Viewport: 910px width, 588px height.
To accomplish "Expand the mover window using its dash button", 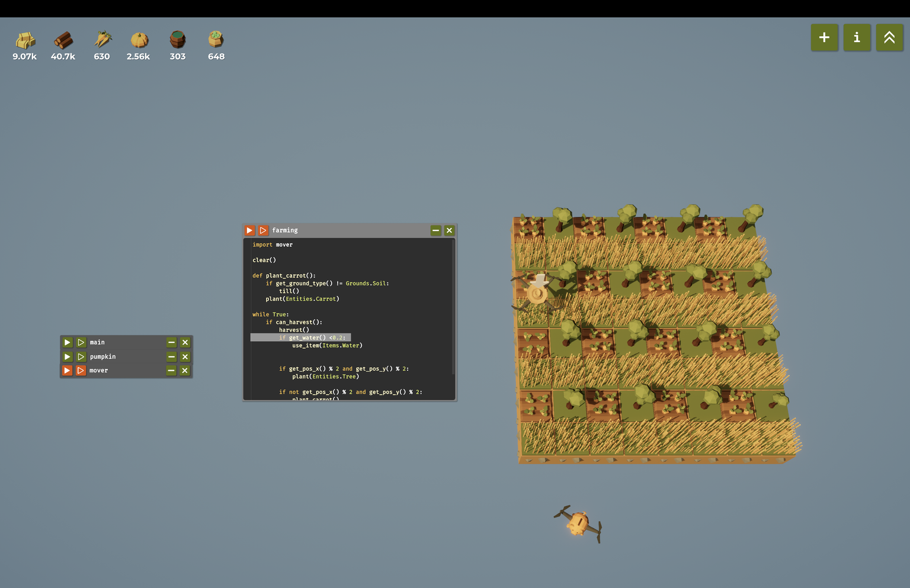I will tap(171, 370).
